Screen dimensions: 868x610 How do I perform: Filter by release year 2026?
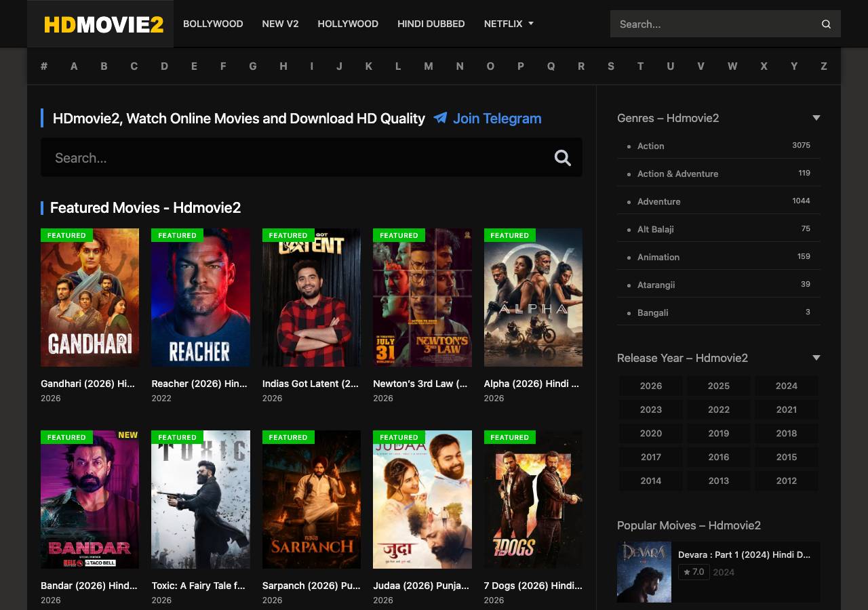pyautogui.click(x=651, y=386)
